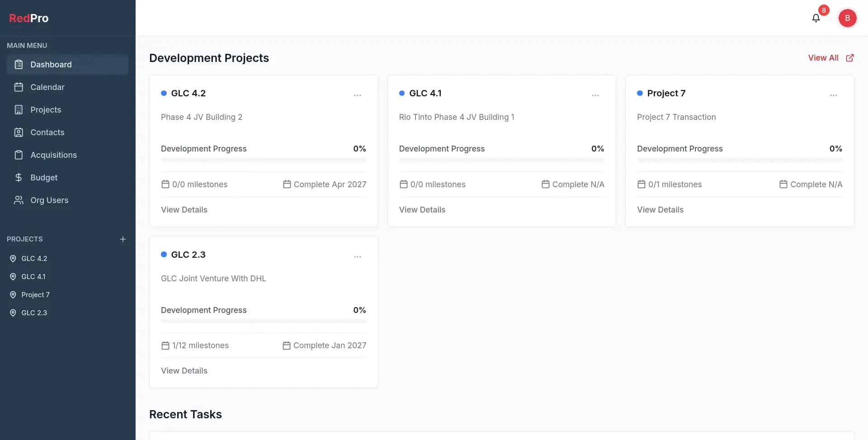Click the user avatar B
The image size is (868, 440).
pyautogui.click(x=847, y=18)
